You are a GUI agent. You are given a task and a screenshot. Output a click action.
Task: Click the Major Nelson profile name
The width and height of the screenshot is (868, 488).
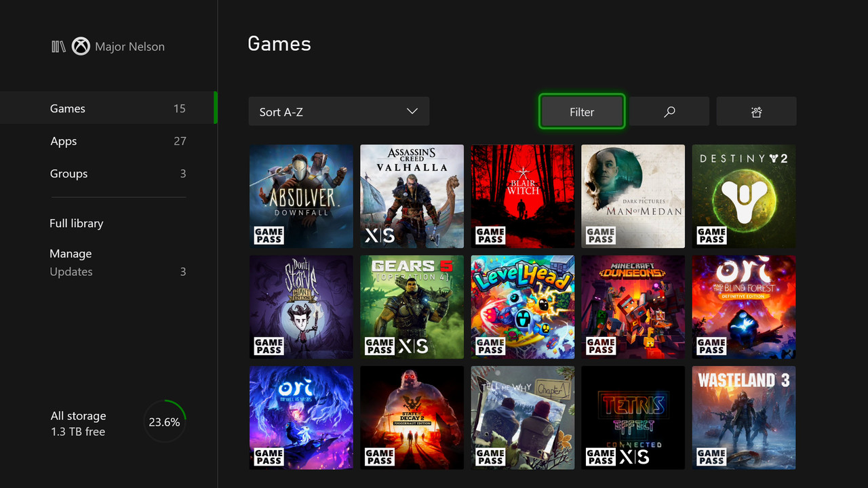pyautogui.click(x=130, y=47)
